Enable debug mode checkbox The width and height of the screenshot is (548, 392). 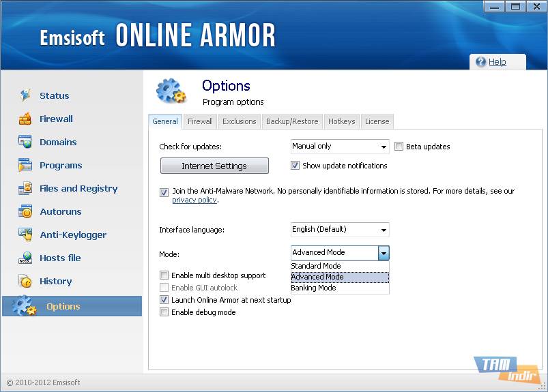click(164, 312)
